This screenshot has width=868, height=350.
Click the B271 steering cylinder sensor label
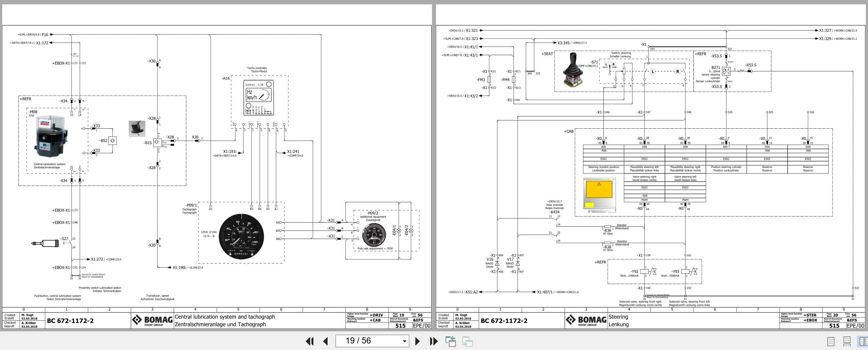(715, 67)
